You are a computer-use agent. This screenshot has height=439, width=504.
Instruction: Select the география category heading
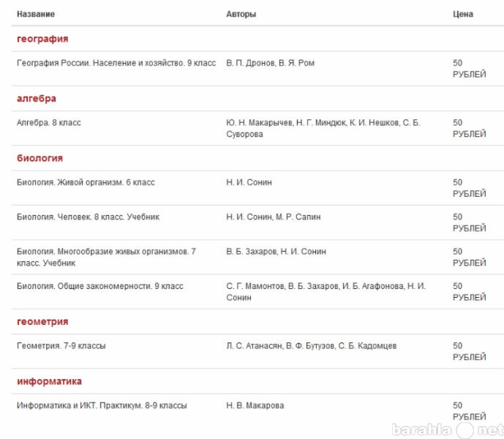[x=42, y=39]
